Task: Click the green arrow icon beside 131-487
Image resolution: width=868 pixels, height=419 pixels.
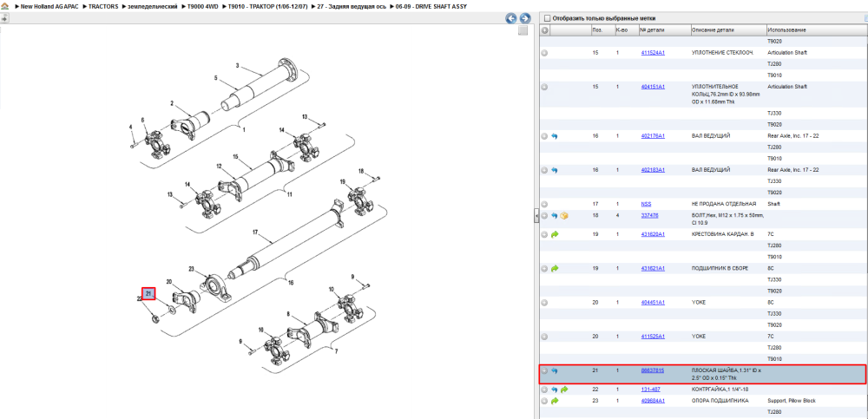Action: 564,390
